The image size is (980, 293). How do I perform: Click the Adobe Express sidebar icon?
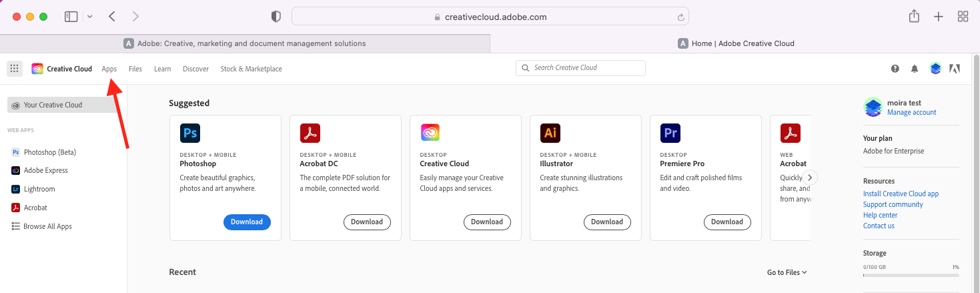(x=15, y=170)
